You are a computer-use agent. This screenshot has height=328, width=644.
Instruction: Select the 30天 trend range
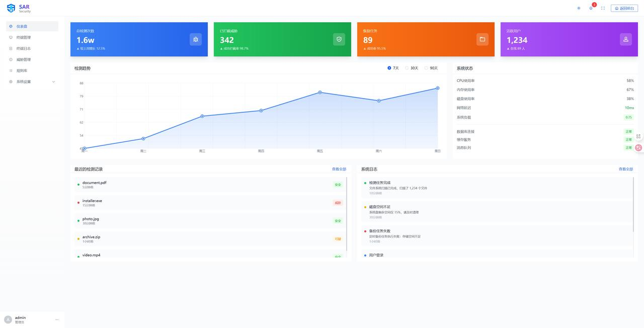[x=407, y=68]
